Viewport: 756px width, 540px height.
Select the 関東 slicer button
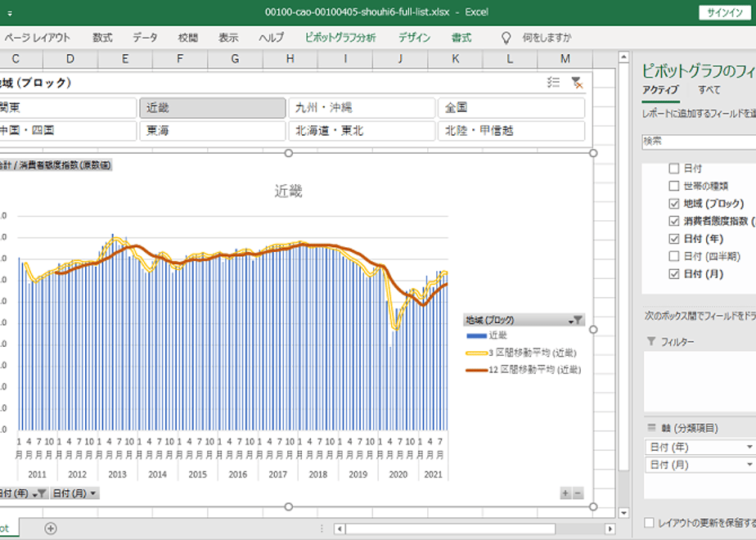(x=67, y=107)
